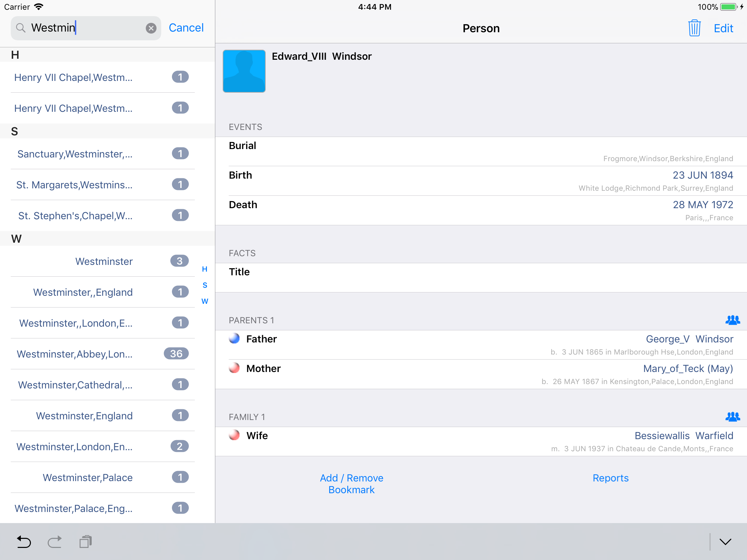Tap the paste clipboard icon
Screen dimensions: 747x560
[85, 542]
